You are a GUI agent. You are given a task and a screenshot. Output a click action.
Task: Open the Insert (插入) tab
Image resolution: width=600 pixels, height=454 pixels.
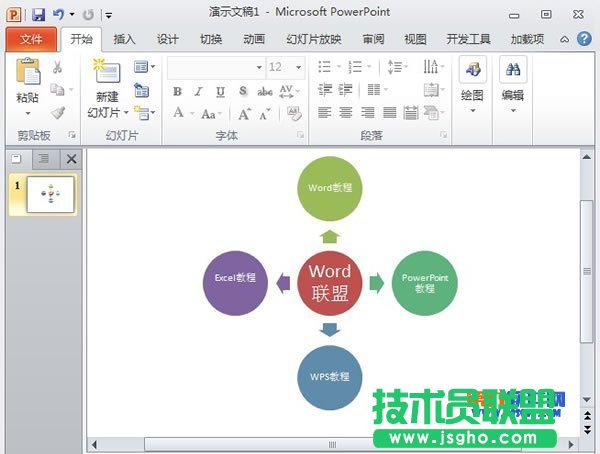pos(124,39)
